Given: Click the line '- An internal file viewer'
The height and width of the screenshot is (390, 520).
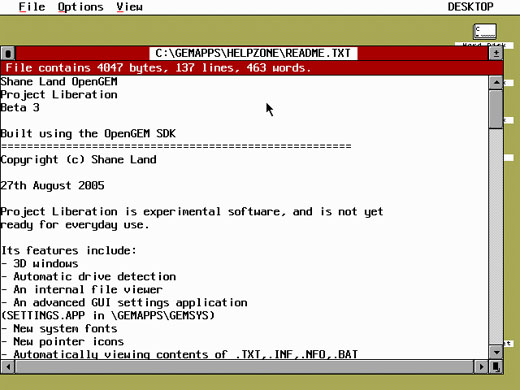Looking at the screenshot, I should 82,290.
